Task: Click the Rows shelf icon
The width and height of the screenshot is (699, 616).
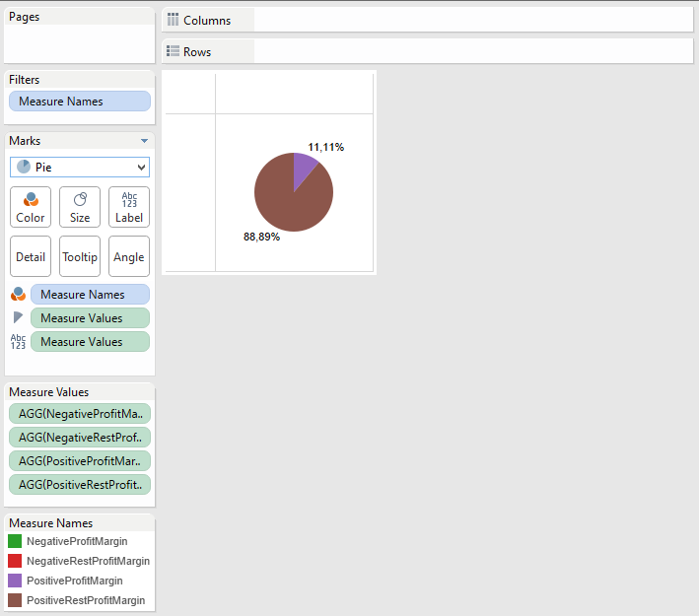Action: (x=173, y=51)
